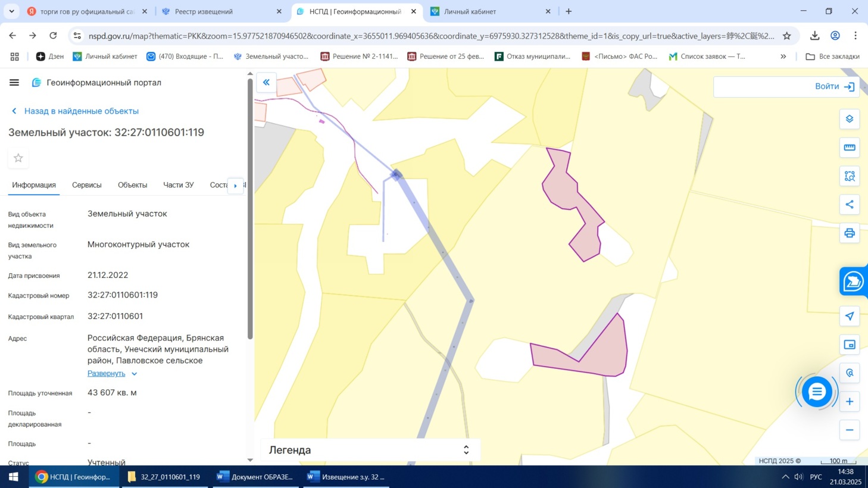The image size is (868, 488).
Task: Open the map layers panel
Action: pos(849,119)
